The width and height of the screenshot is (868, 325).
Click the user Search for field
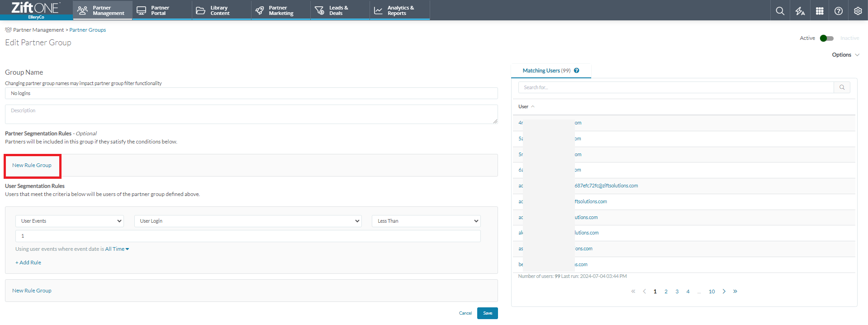pos(676,87)
